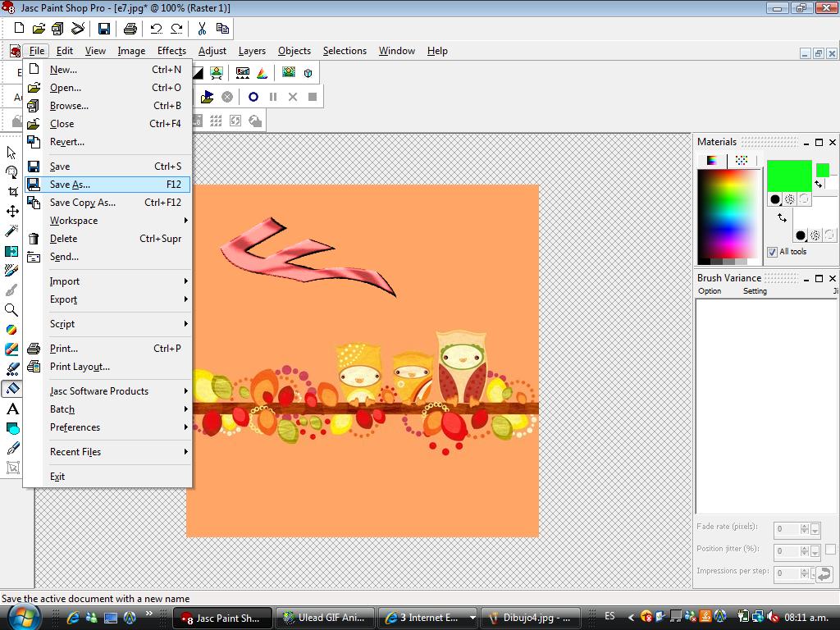Image resolution: width=840 pixels, height=630 pixels.
Task: Open the Selections menu
Action: [345, 51]
